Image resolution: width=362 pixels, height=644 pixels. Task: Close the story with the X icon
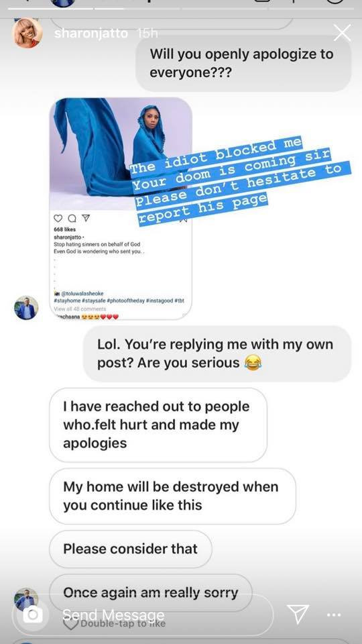(342, 34)
